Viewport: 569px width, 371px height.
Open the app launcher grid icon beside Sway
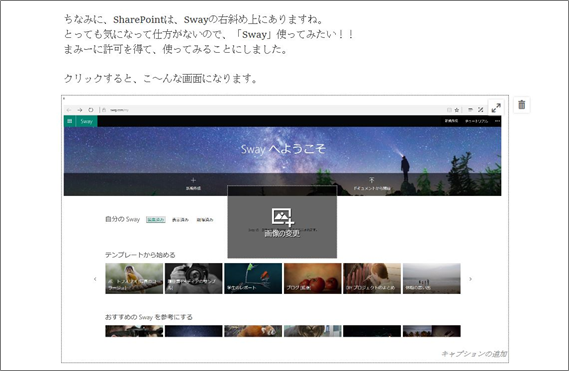70,121
